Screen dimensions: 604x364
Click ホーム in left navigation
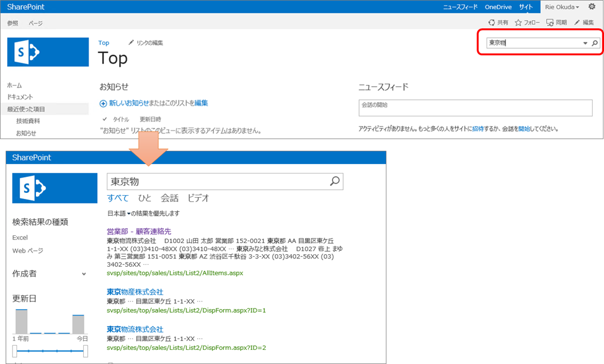(15, 86)
